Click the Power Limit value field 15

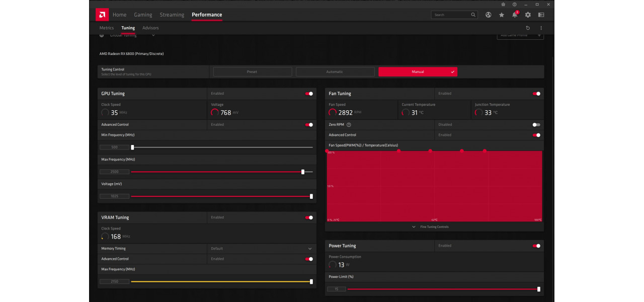click(x=337, y=289)
